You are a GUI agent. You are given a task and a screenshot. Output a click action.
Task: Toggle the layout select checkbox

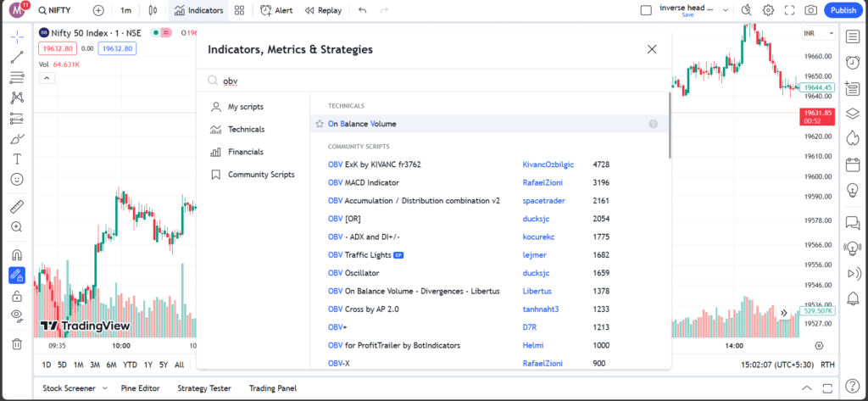coord(645,10)
